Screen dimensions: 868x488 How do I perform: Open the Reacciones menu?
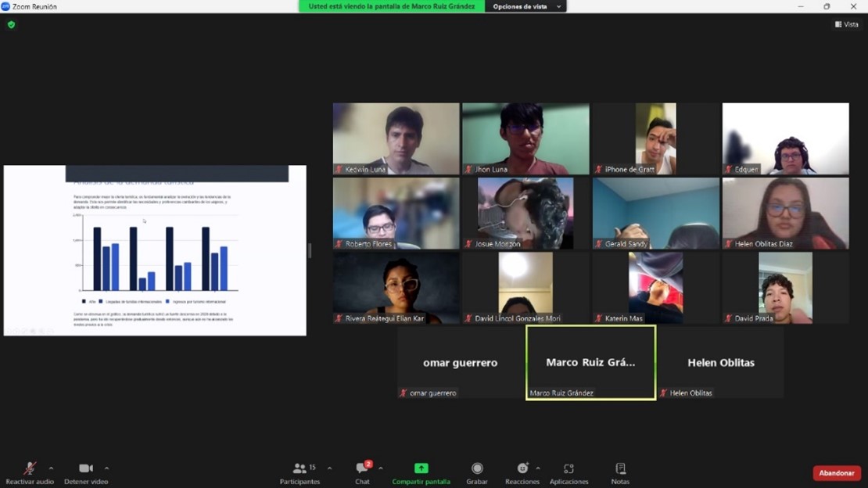[x=522, y=472]
